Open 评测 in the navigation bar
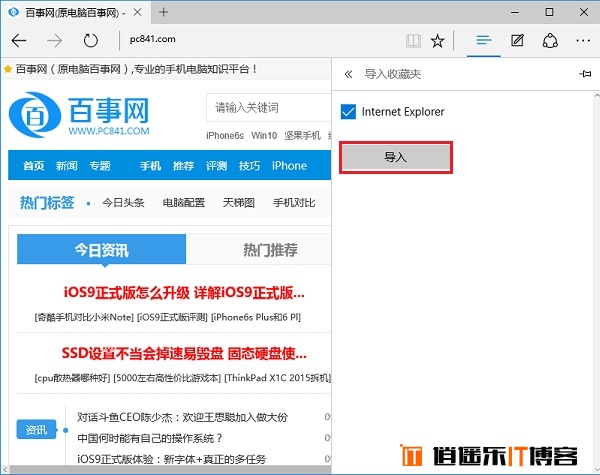This screenshot has width=600, height=475. (x=216, y=165)
